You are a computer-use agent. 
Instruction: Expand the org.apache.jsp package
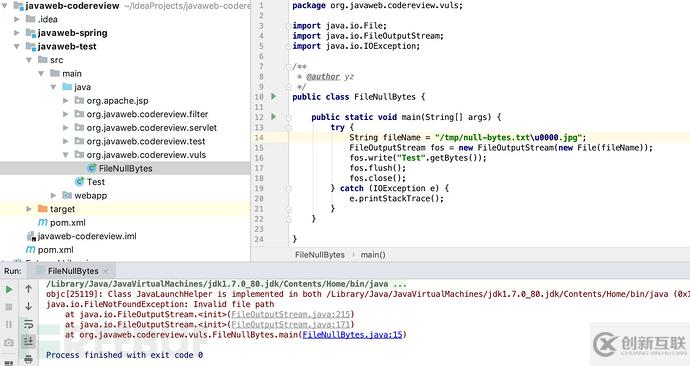pyautogui.click(x=66, y=101)
